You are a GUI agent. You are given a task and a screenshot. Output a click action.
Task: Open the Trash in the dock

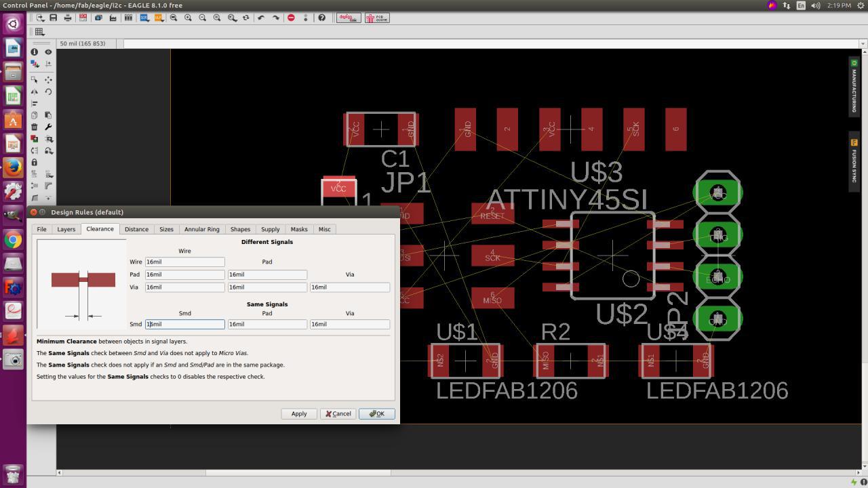tap(13, 474)
